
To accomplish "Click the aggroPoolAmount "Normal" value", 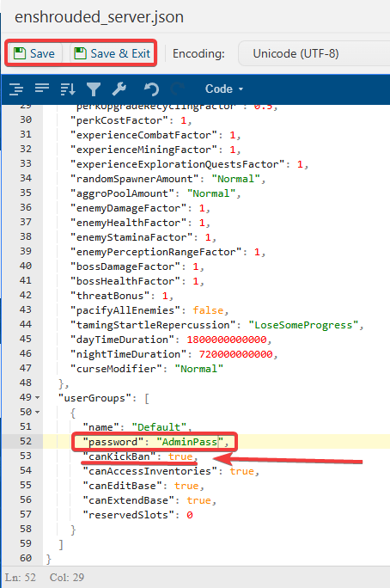I will point(211,193).
